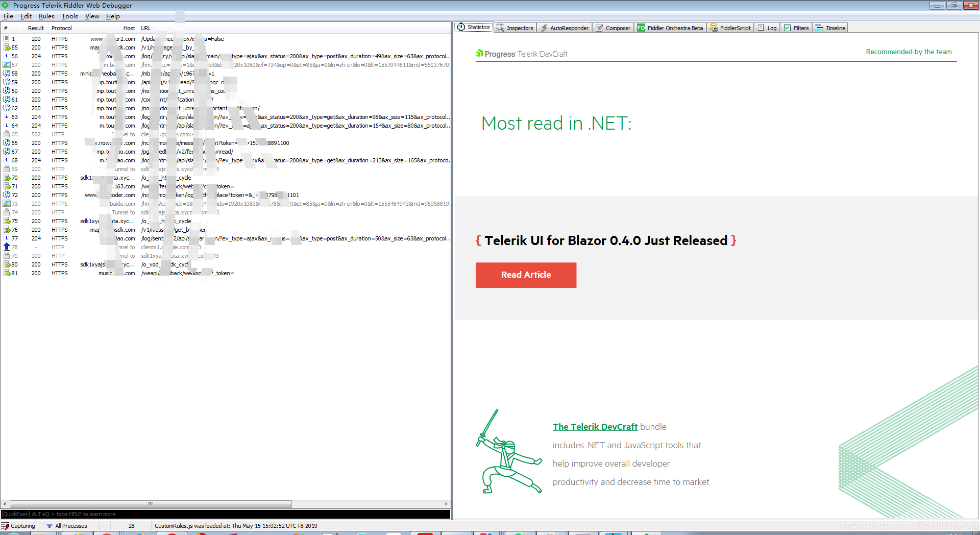The height and width of the screenshot is (535, 980).
Task: Click the green arrow icon of session 55
Action: pos(7,47)
